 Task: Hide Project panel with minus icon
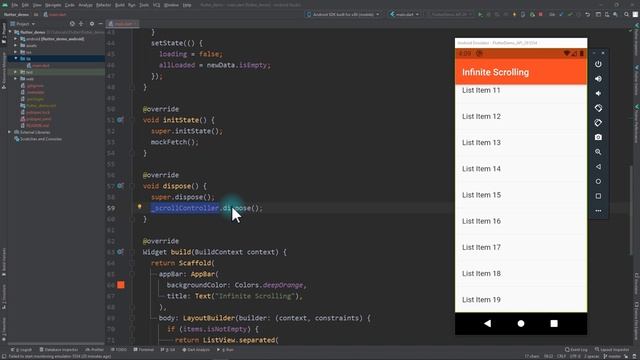pyautogui.click(x=100, y=24)
